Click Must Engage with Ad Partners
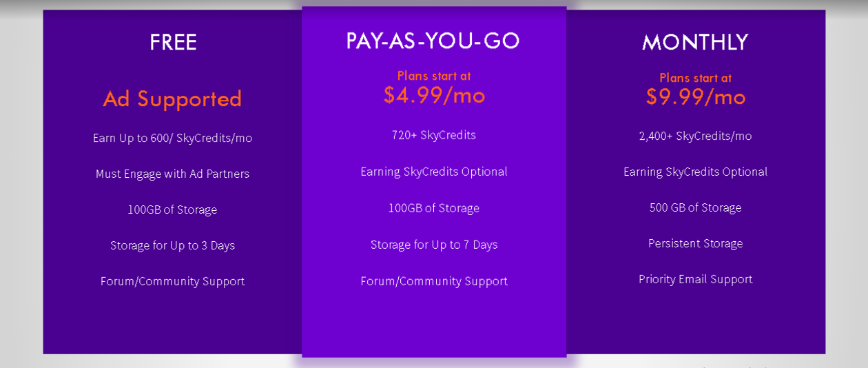 (172, 174)
